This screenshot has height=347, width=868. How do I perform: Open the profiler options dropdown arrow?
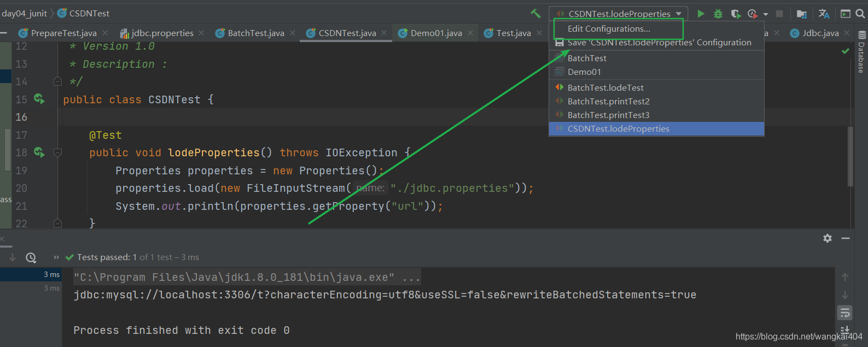[765, 14]
